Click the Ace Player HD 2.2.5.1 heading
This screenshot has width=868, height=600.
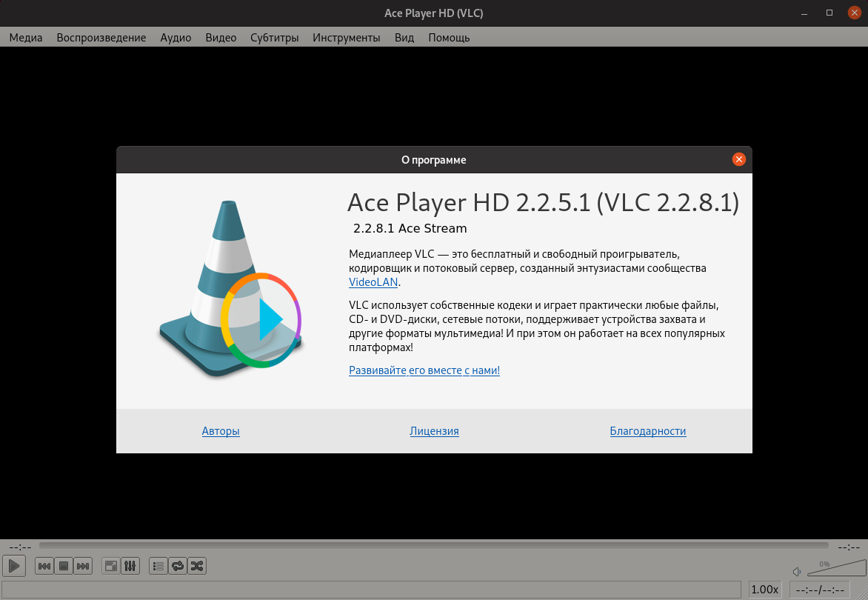[x=543, y=202]
